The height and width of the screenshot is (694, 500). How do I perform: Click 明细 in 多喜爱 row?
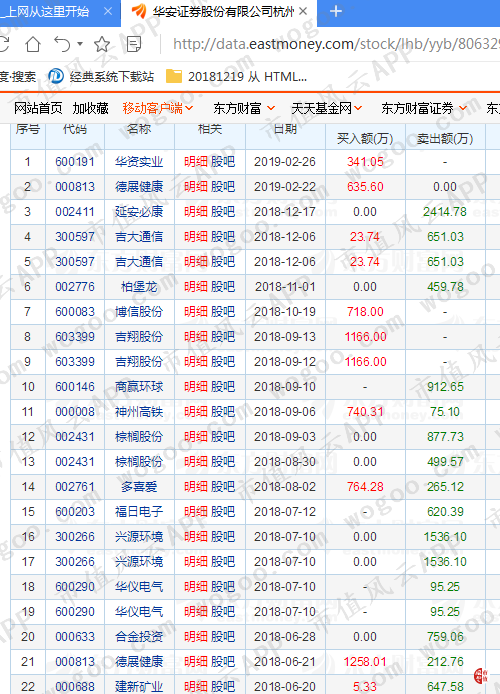coord(196,487)
